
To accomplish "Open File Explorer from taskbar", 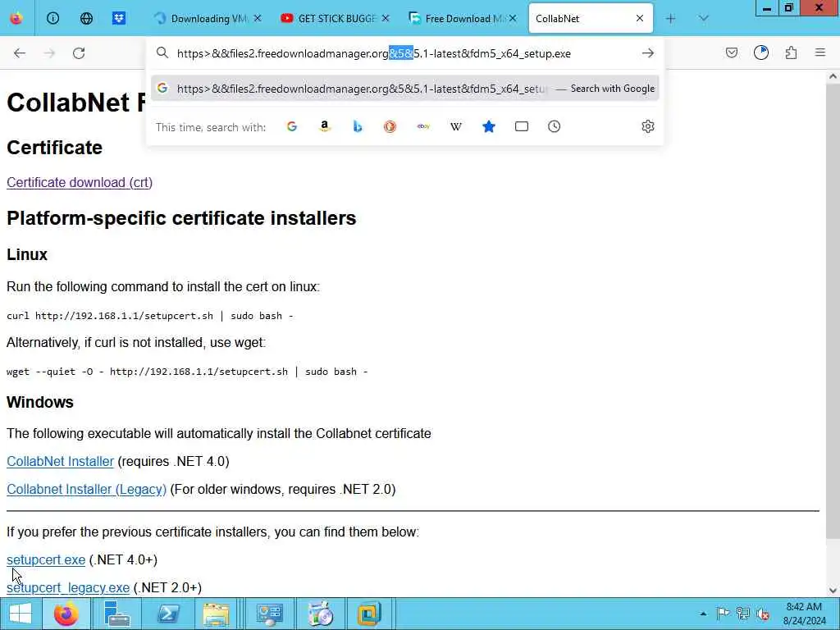I will click(x=216, y=614).
